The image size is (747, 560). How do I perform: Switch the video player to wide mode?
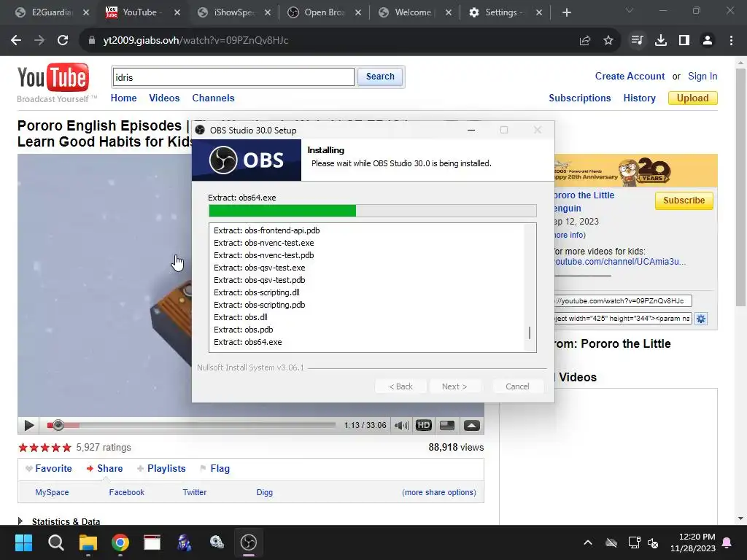pyautogui.click(x=447, y=425)
